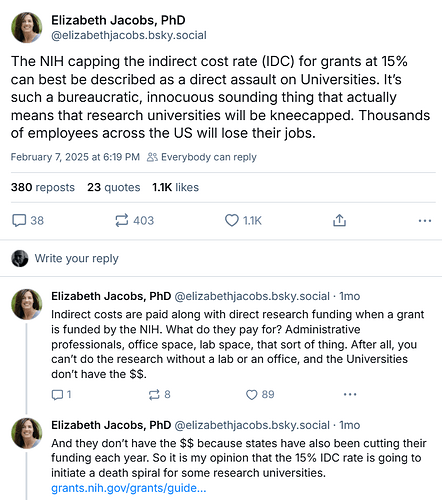
Task: Open more options on the Indirect costs reply
Action: point(350,395)
